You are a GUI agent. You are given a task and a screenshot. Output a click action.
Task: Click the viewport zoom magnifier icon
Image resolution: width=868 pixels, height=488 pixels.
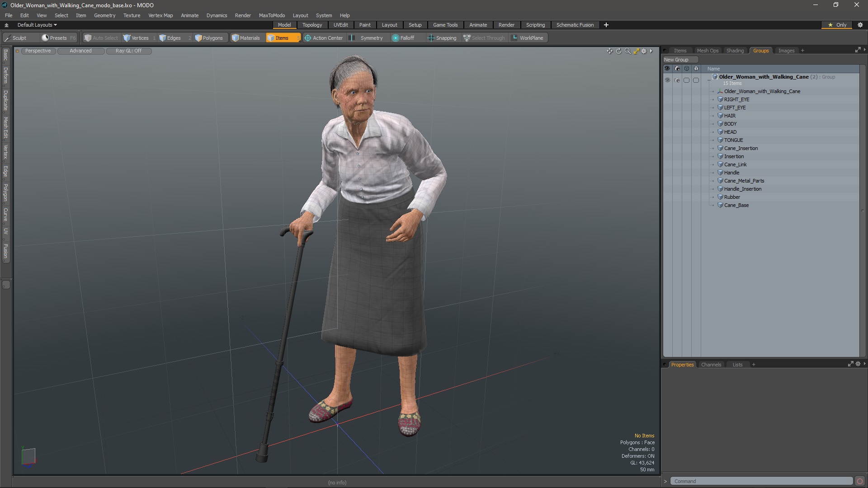click(x=627, y=51)
